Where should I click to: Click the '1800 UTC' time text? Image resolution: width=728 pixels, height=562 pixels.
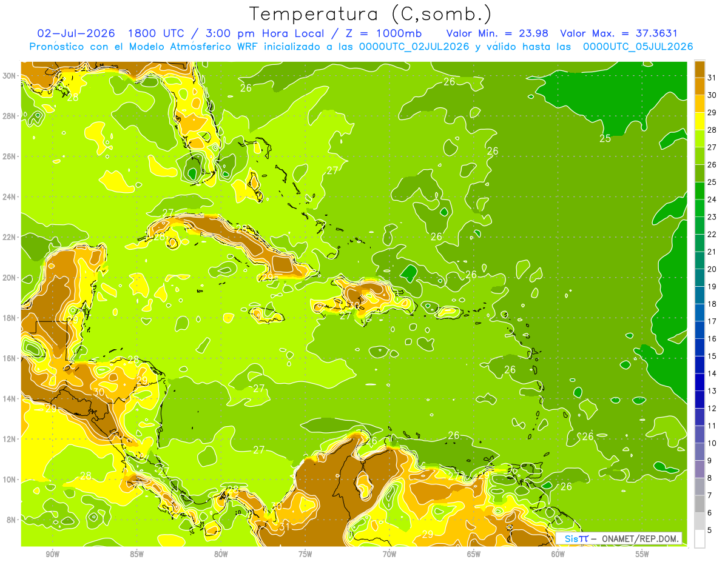pyautogui.click(x=157, y=33)
